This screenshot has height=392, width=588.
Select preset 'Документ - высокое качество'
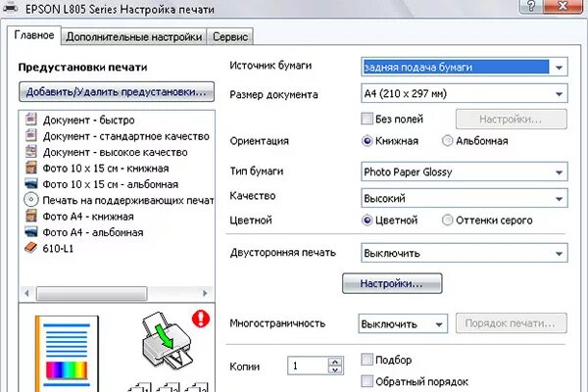tap(115, 152)
